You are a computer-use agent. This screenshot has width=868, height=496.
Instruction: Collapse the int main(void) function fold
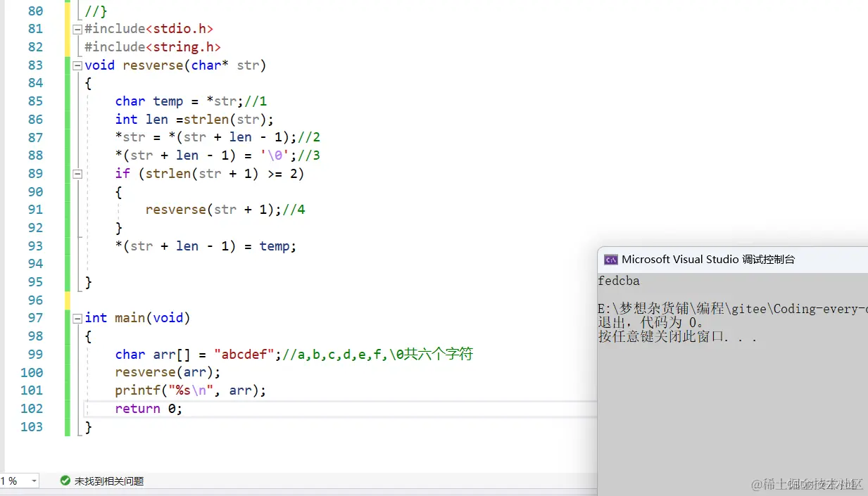point(77,319)
